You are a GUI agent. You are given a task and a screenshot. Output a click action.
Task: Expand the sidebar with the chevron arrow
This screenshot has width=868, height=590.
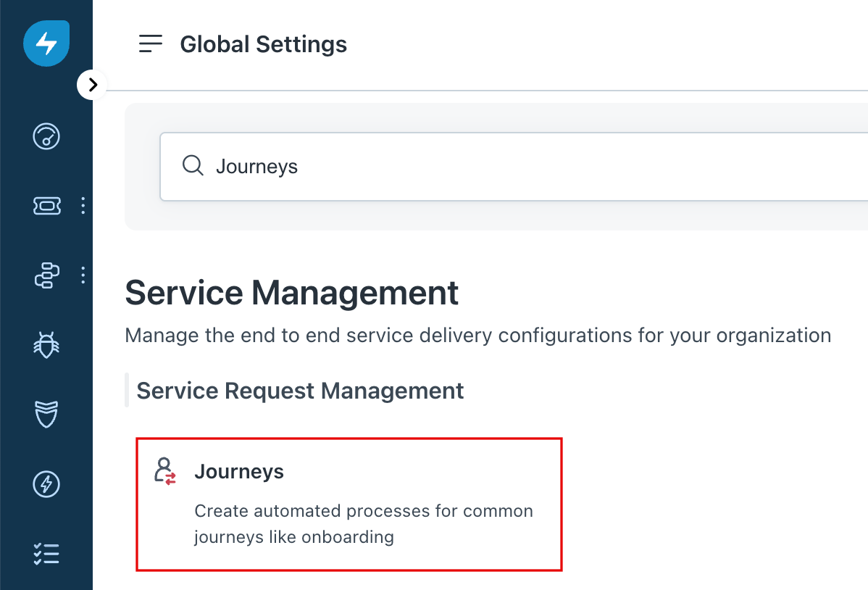tap(92, 85)
